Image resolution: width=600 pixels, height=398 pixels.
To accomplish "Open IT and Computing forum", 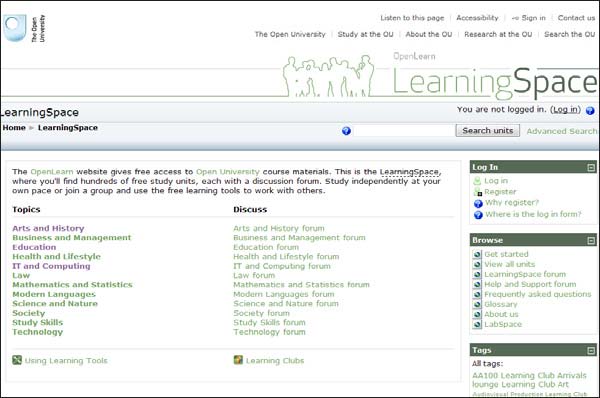I will click(x=282, y=266).
